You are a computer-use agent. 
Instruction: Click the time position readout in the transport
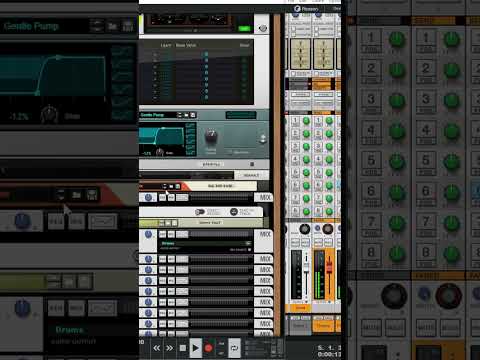(329, 351)
